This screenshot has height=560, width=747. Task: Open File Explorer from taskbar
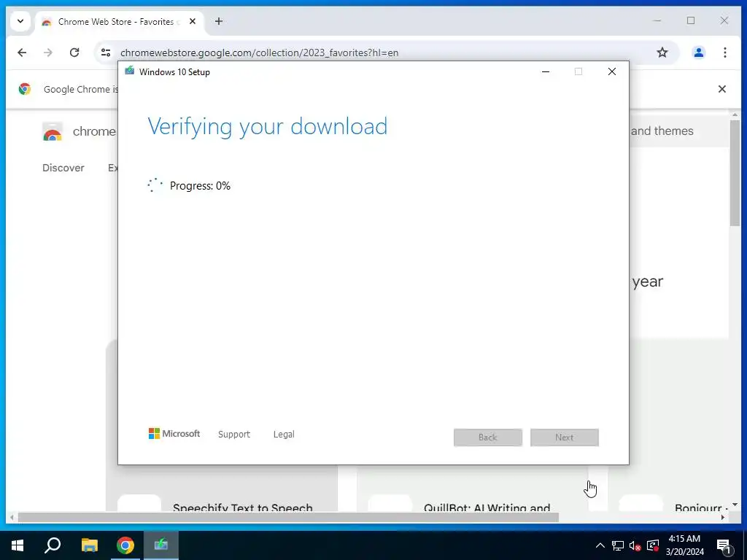89,545
